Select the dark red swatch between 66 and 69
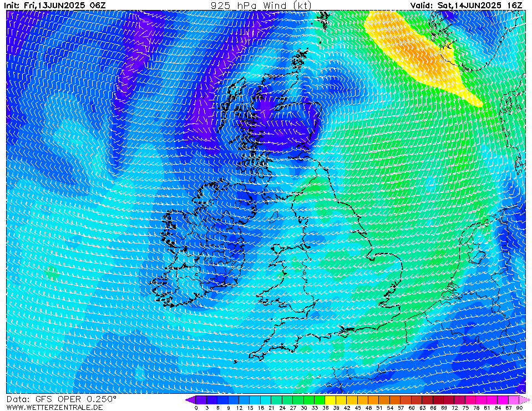Screen dimensions: 532x411 tap(438, 400)
